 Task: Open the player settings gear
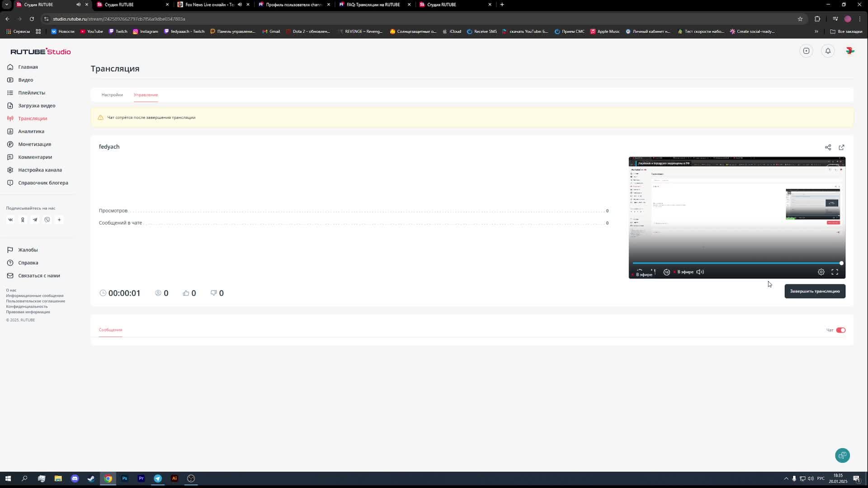pos(821,272)
